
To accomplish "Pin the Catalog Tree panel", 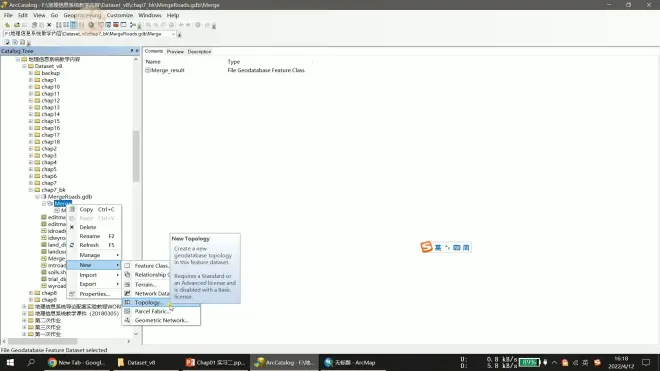I will click(x=132, y=51).
